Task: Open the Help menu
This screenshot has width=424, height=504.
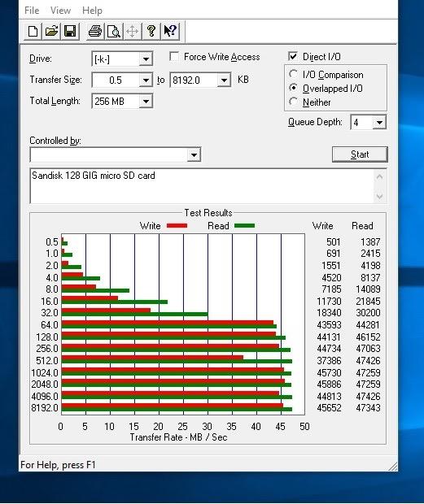Action: coord(92,11)
